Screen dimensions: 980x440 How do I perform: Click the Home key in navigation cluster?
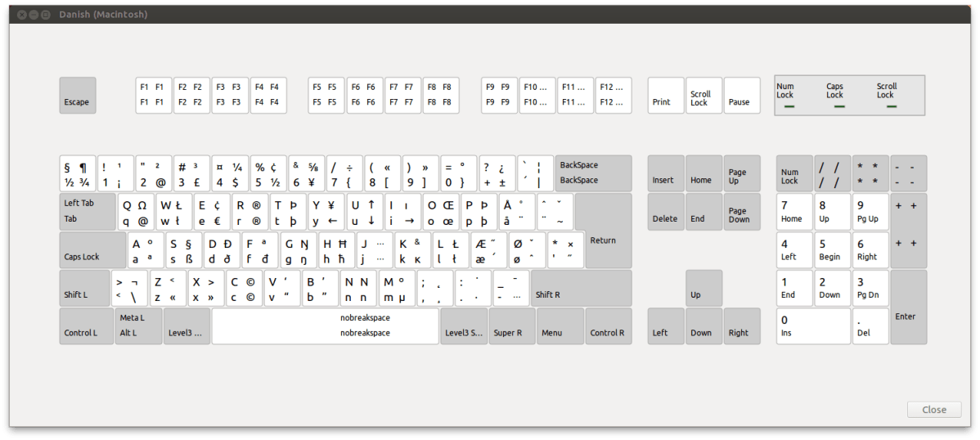point(704,173)
